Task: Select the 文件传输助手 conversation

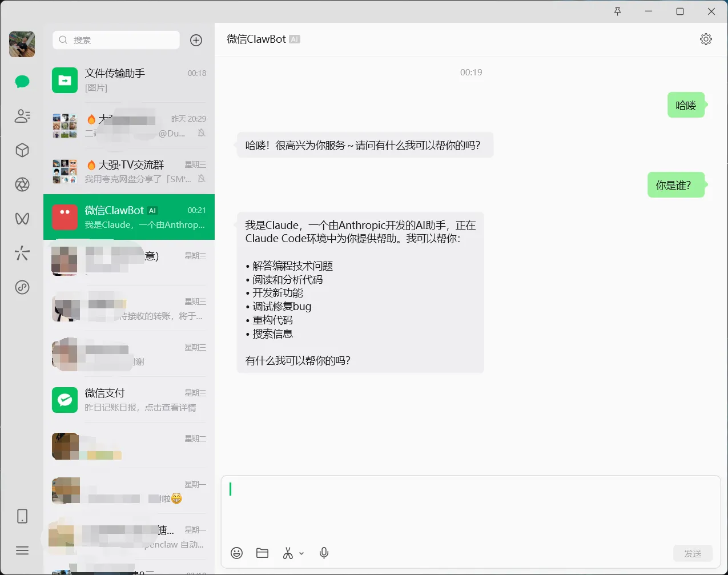Action: pyautogui.click(x=129, y=80)
